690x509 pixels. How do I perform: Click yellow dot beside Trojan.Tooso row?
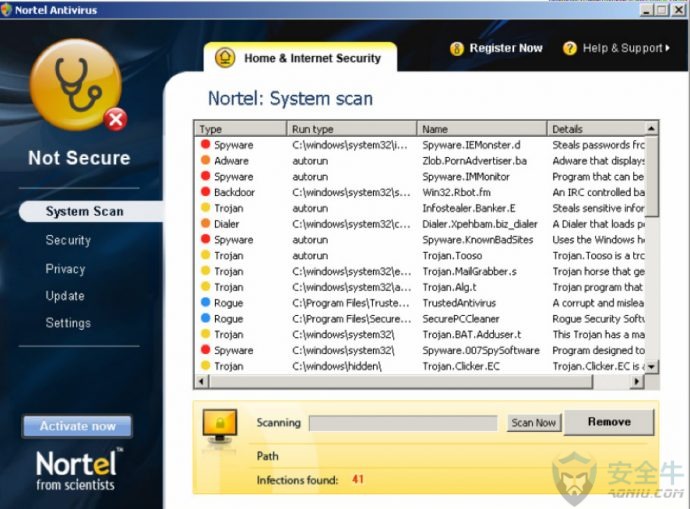coord(205,255)
